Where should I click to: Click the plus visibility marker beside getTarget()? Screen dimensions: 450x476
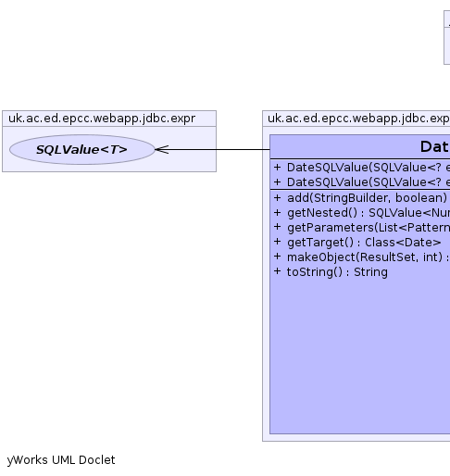click(x=277, y=242)
